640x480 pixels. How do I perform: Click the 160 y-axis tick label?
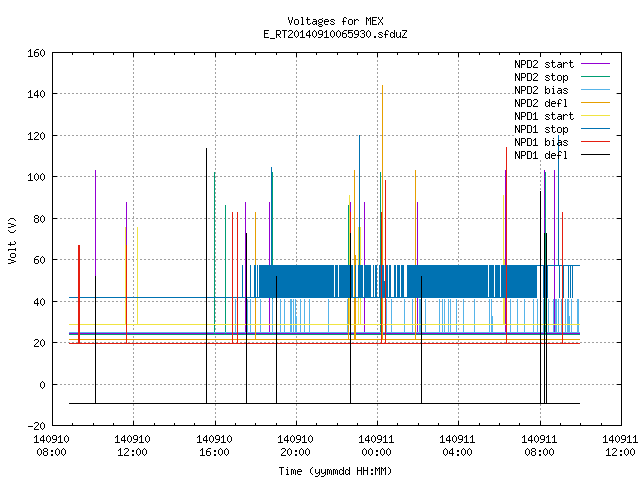point(36,53)
